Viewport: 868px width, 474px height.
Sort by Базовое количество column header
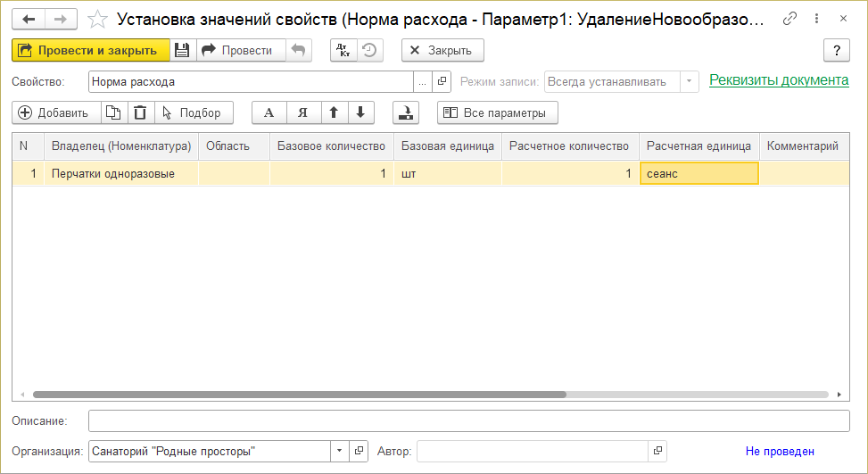pyautogui.click(x=331, y=146)
